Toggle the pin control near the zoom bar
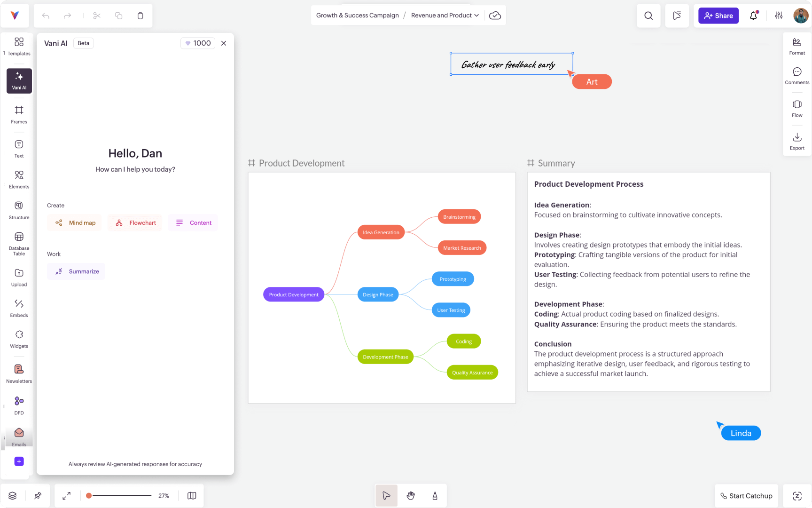The height and width of the screenshot is (508, 812). click(38, 495)
